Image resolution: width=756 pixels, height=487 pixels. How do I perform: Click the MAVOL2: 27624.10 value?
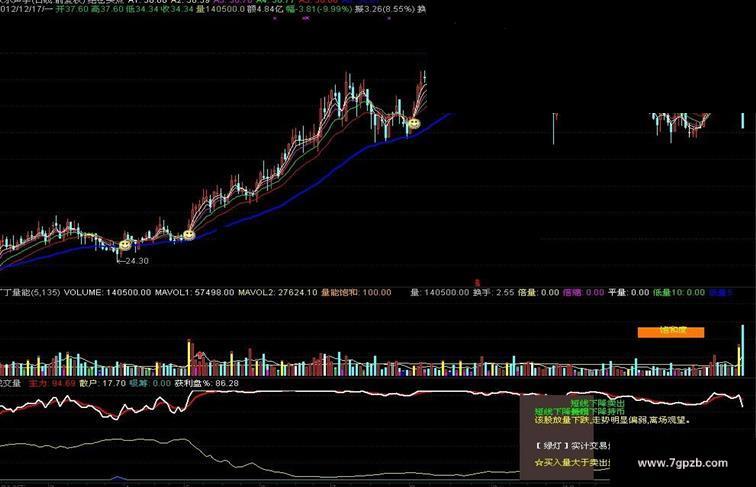click(x=278, y=292)
